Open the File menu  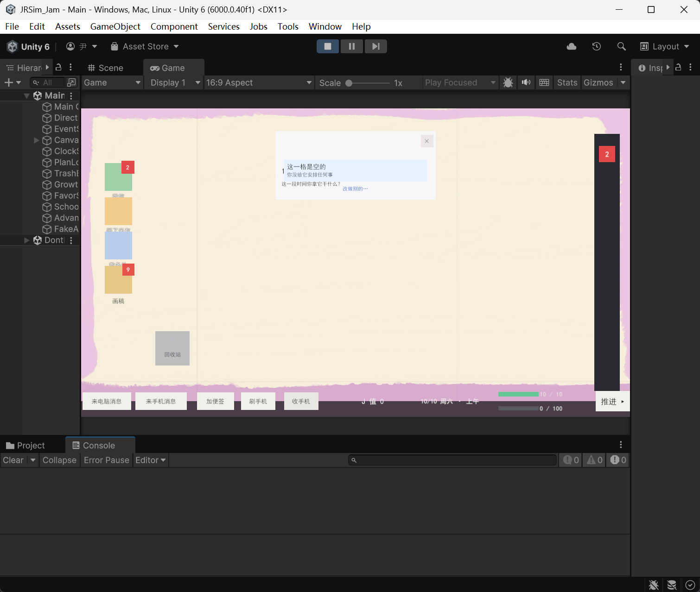[x=12, y=26]
